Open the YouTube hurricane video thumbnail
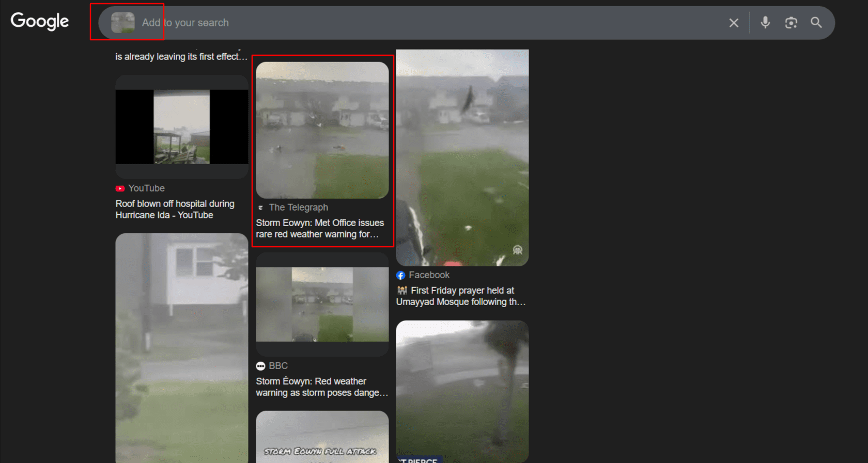This screenshot has width=868, height=463. 181,127
